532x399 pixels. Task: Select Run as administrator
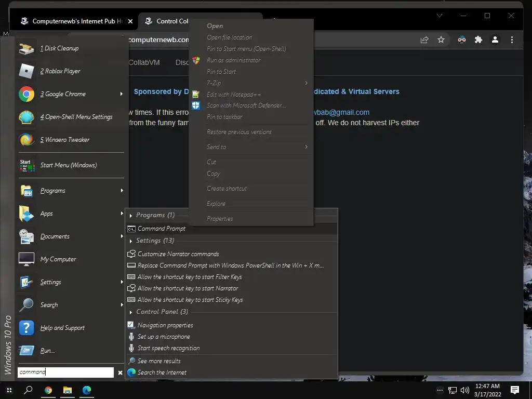(x=251, y=60)
